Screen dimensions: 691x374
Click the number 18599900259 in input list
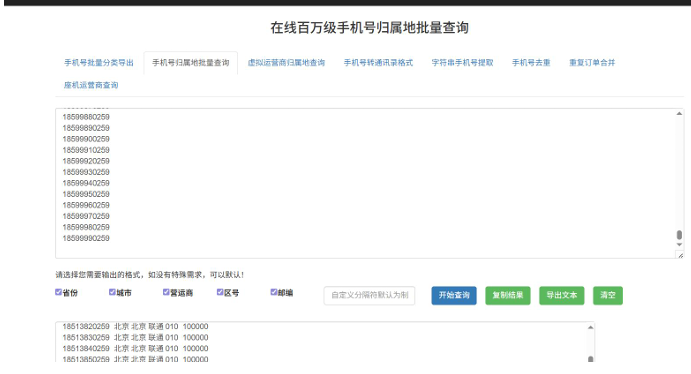coord(86,139)
